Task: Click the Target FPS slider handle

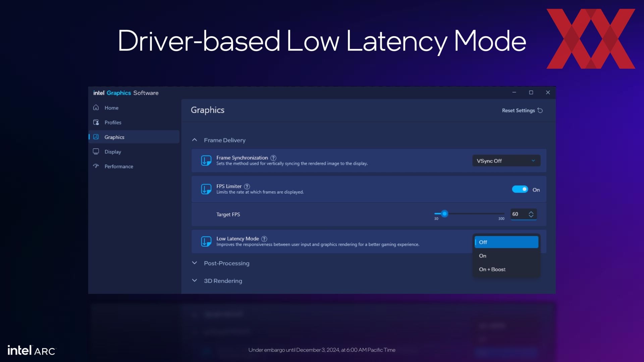Action: tap(444, 214)
